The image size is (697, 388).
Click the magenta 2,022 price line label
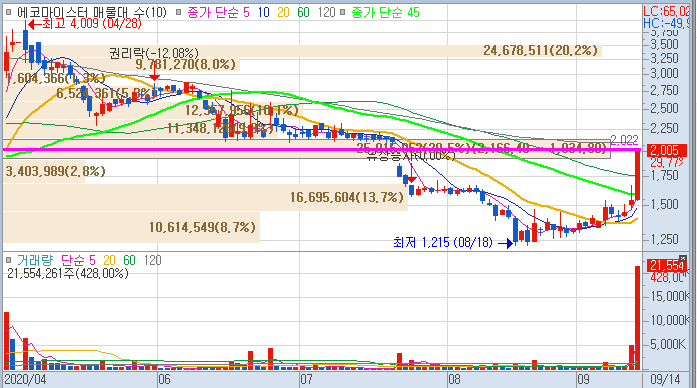click(x=624, y=140)
